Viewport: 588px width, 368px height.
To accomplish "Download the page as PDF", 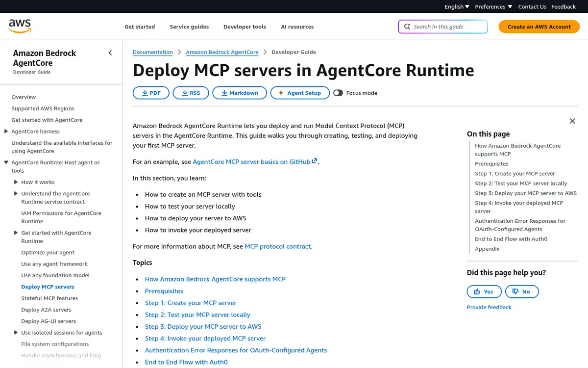I will (x=151, y=93).
